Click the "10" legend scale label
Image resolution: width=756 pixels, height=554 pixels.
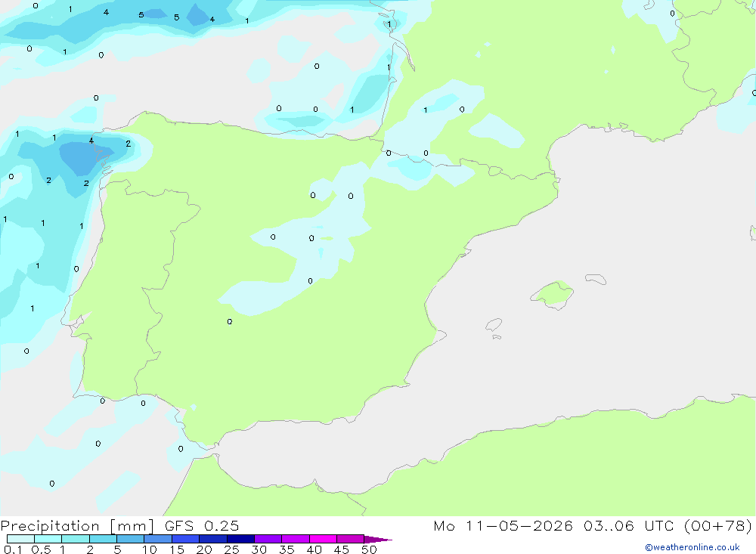point(150,549)
